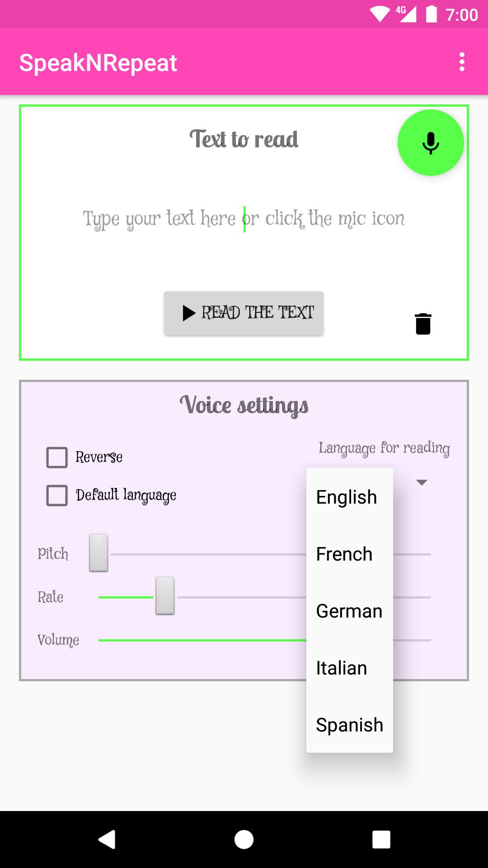488x868 pixels.
Task: Tap the SpeakNRepeat app title
Action: [98, 62]
